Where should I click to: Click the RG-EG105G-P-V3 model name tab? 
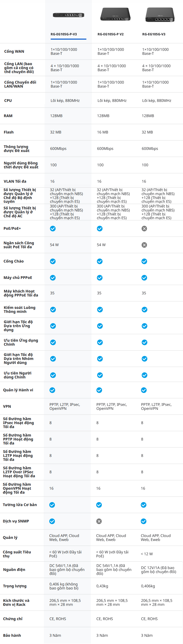tap(64, 34)
